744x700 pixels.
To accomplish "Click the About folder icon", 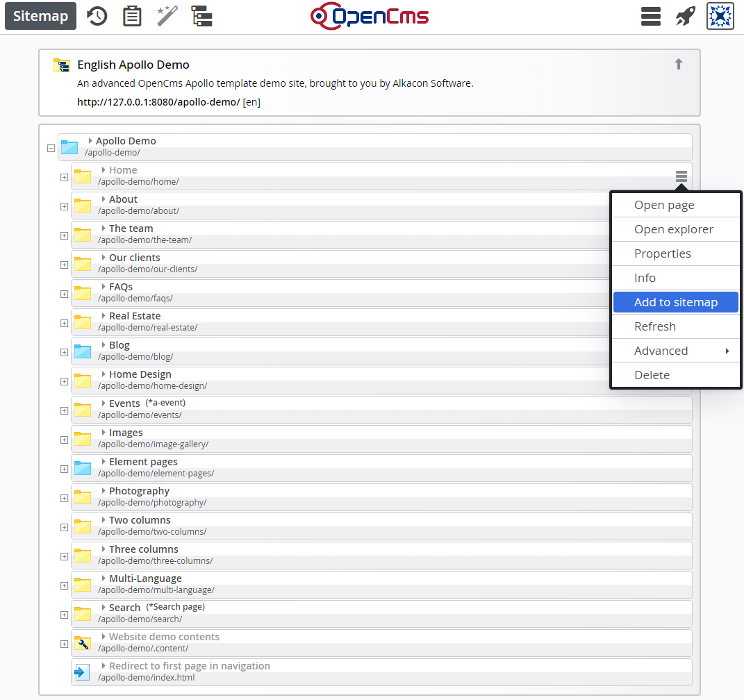I will coord(83,206).
